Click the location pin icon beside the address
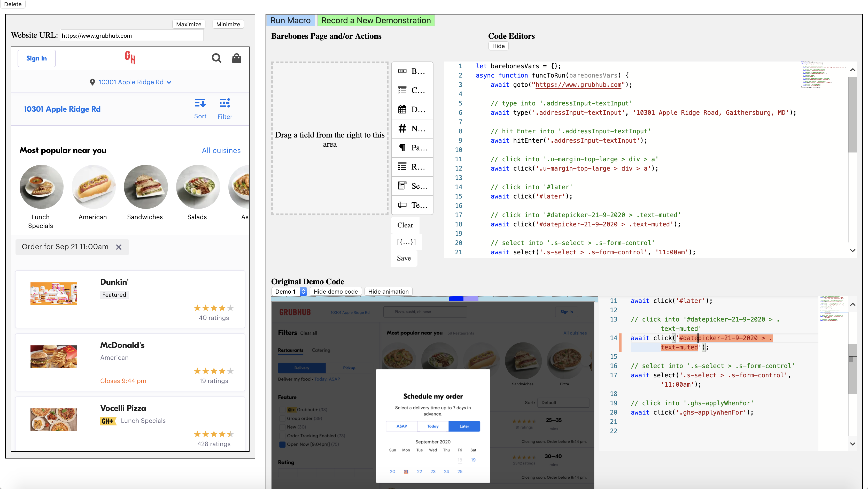 pos(92,82)
